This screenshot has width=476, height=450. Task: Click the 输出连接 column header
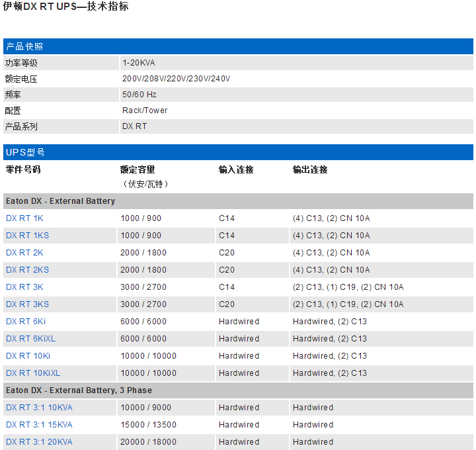(x=310, y=170)
